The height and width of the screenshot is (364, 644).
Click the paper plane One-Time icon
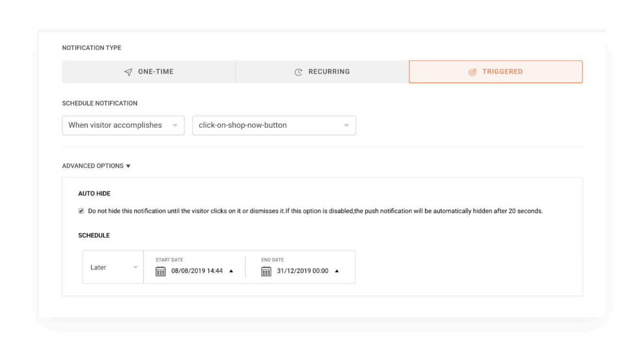[128, 72]
